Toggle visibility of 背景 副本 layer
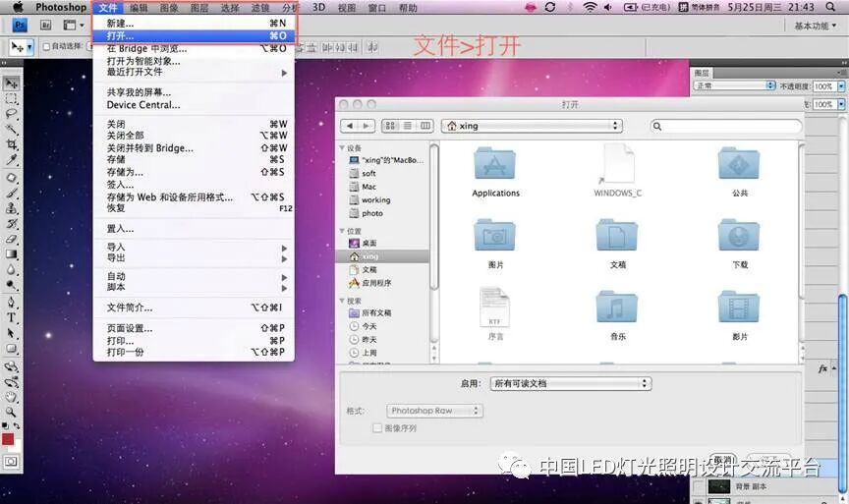Screen dimensions: 849x504 tap(699, 486)
